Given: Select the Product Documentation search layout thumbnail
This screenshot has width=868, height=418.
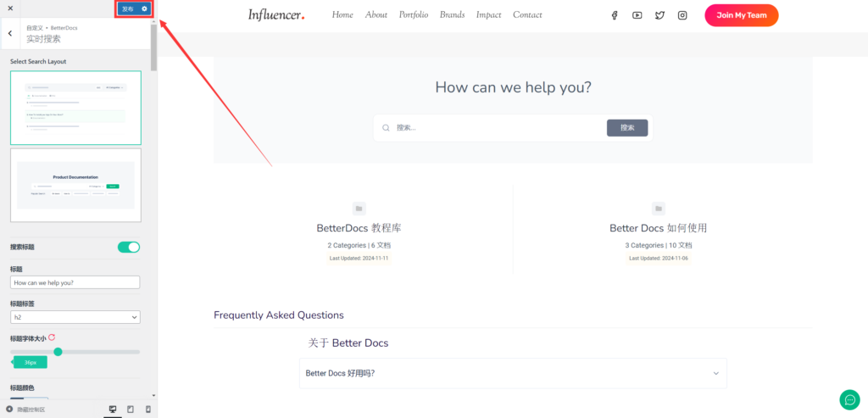Looking at the screenshot, I should coord(75,185).
